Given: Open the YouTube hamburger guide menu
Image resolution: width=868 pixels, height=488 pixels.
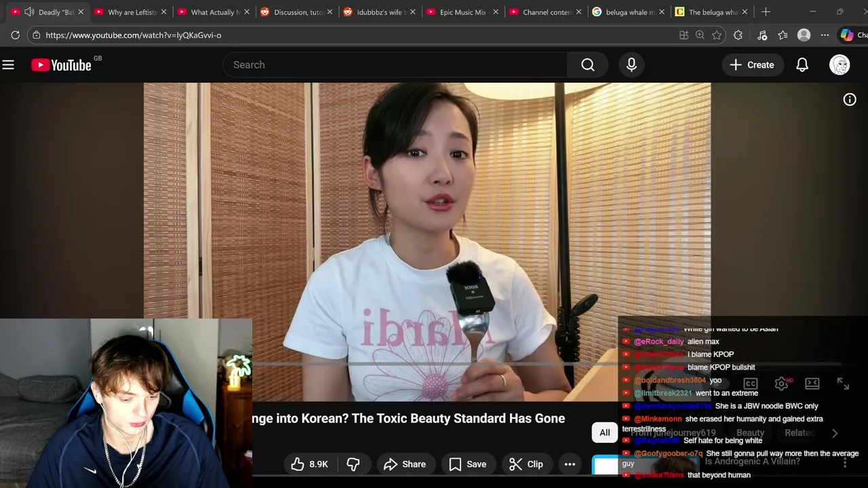Looking at the screenshot, I should click(x=8, y=65).
